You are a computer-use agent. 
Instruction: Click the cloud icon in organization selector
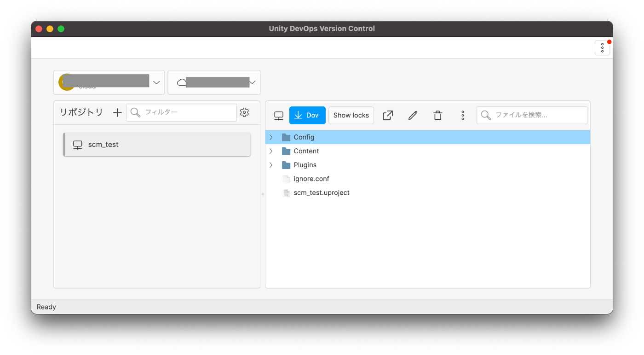coord(182,82)
